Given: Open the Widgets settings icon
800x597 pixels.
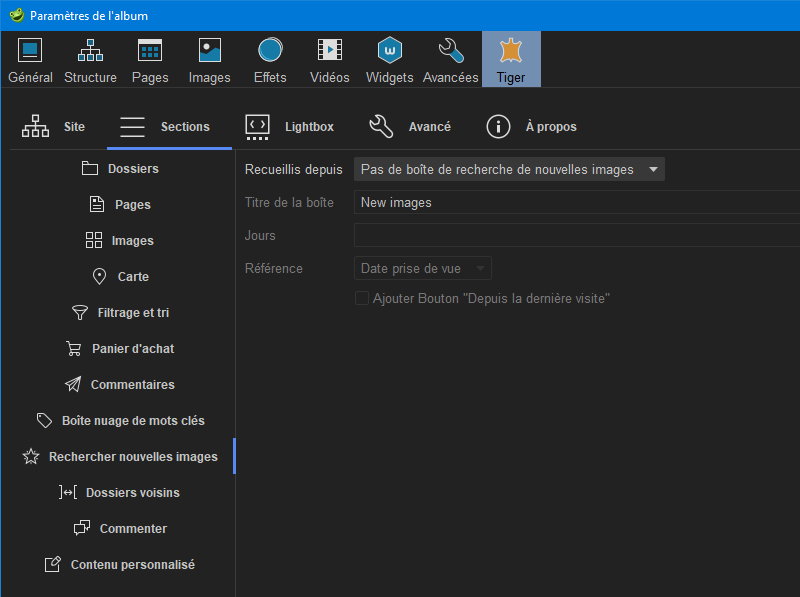Looking at the screenshot, I should [x=389, y=58].
